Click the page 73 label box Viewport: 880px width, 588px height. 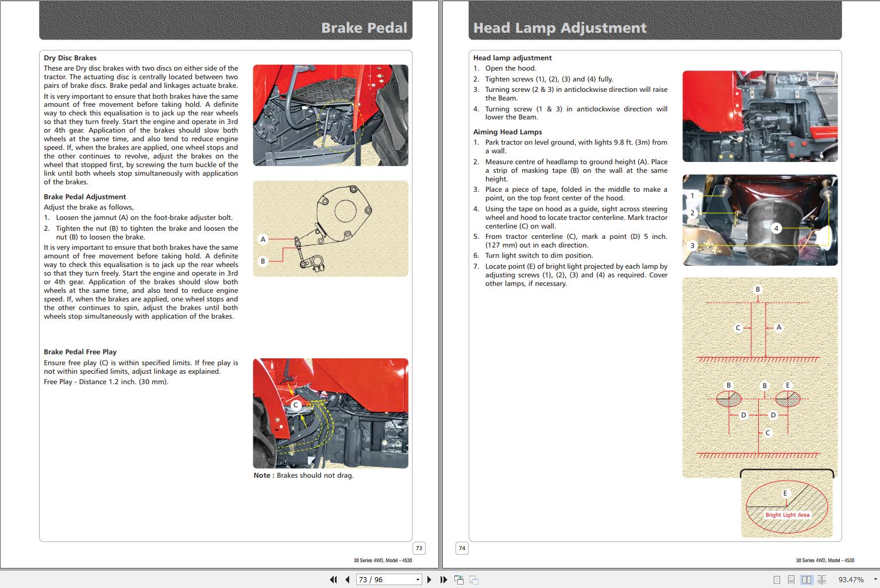point(419,548)
